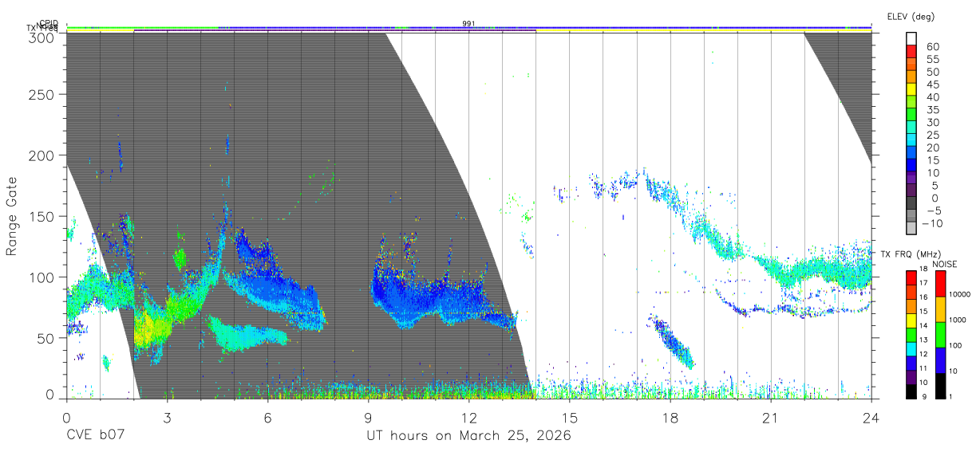Select the yellow 40–45 degree elevation color band

[911, 89]
